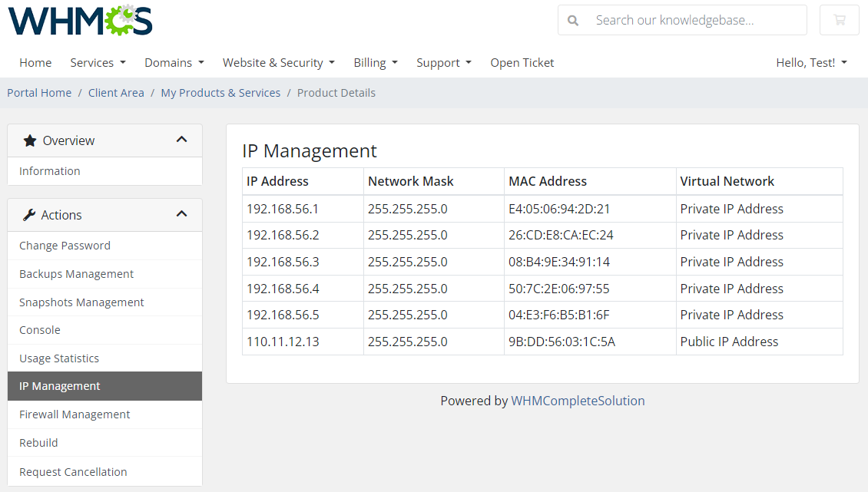This screenshot has width=868, height=492.
Task: Collapse the Actions panel chevron
Action: 182,214
